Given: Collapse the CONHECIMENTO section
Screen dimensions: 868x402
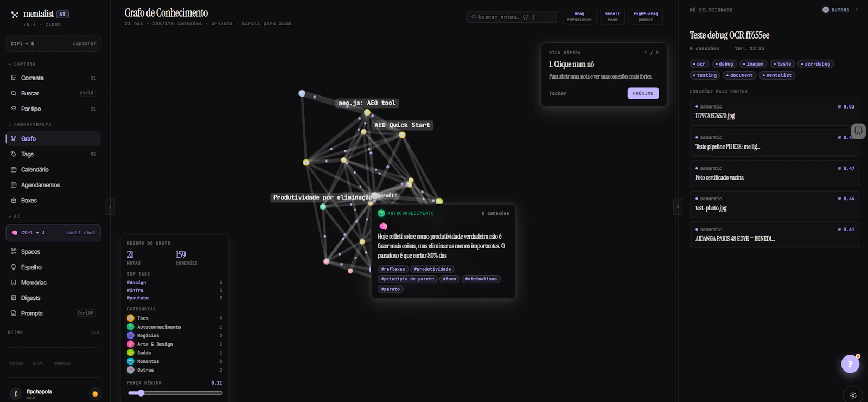Looking at the screenshot, I should tap(30, 125).
